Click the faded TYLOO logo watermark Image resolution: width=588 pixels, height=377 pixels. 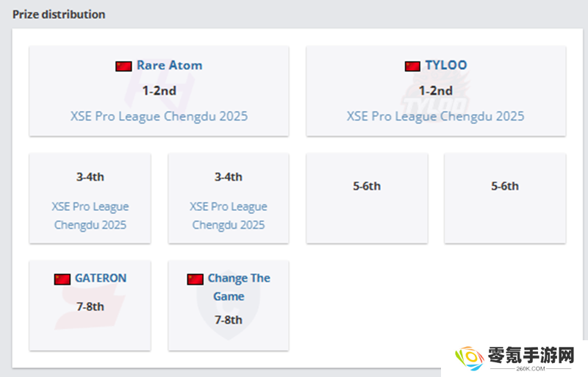coord(436,93)
